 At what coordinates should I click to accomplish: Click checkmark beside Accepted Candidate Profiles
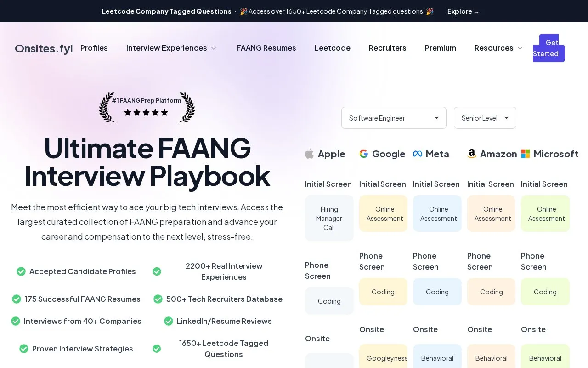point(21,271)
